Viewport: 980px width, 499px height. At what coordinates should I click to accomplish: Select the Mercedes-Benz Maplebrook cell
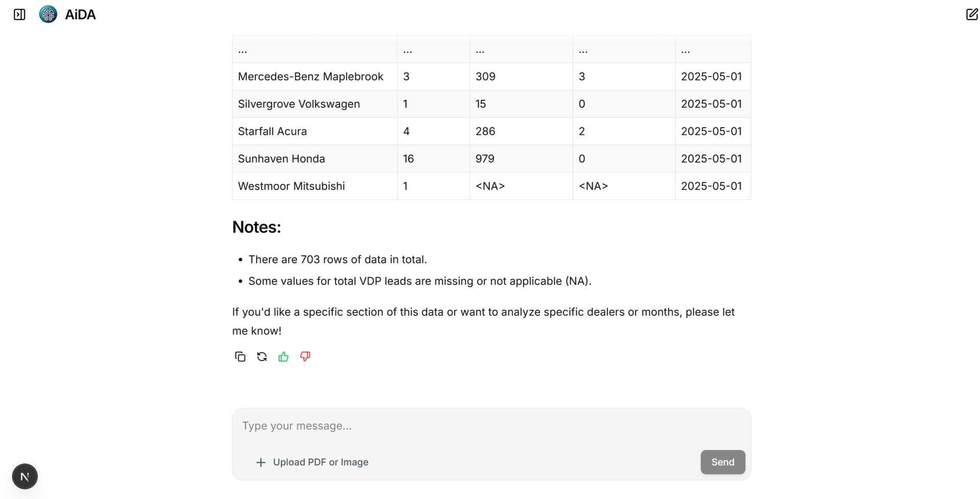click(314, 77)
